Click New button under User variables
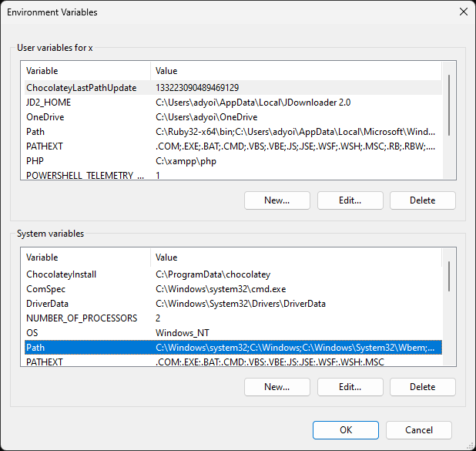 [x=277, y=200]
